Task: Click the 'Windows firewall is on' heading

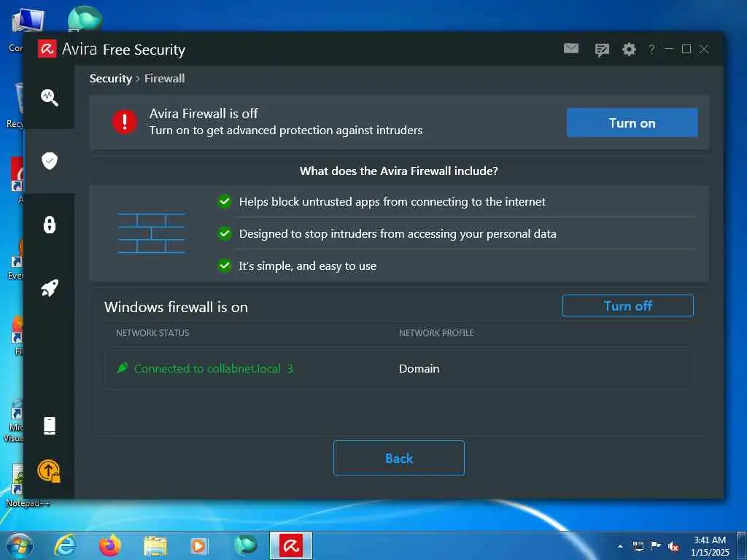Action: (x=176, y=307)
